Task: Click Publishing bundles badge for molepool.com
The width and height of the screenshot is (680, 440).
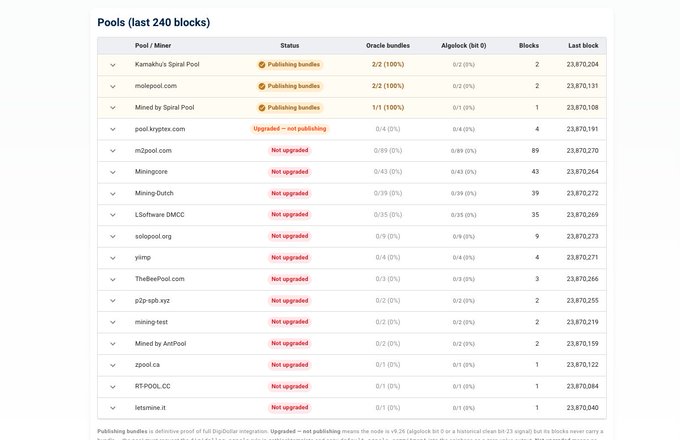Action: [x=289, y=86]
